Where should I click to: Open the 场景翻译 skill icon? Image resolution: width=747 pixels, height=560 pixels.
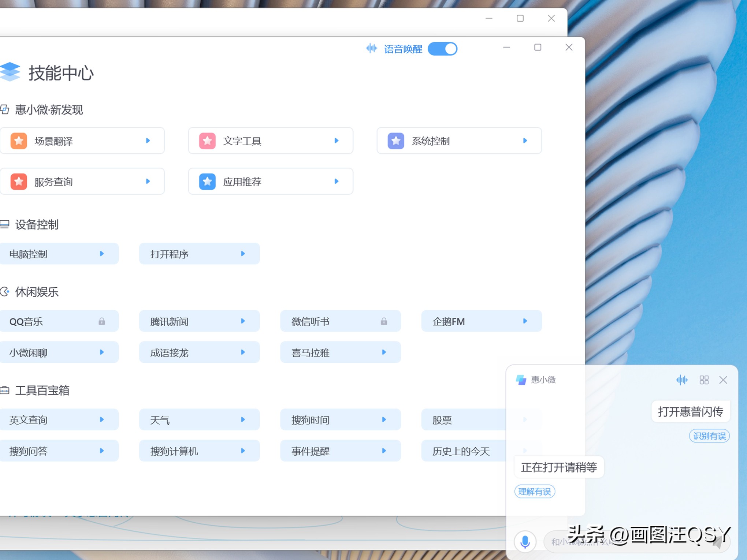coord(19,141)
